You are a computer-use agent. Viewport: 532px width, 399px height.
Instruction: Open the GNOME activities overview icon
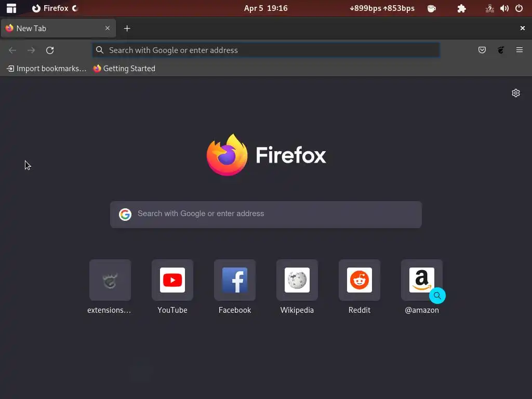11,8
